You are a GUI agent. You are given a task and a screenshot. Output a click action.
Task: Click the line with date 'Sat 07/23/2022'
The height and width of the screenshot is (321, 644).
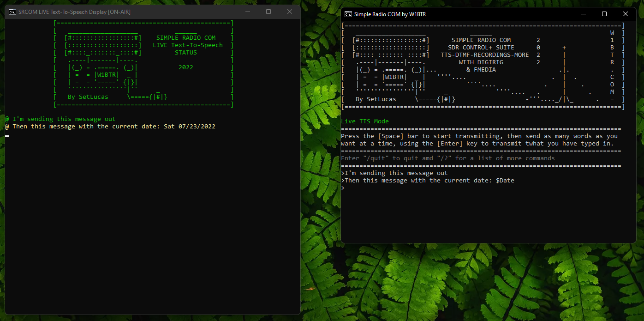click(110, 127)
